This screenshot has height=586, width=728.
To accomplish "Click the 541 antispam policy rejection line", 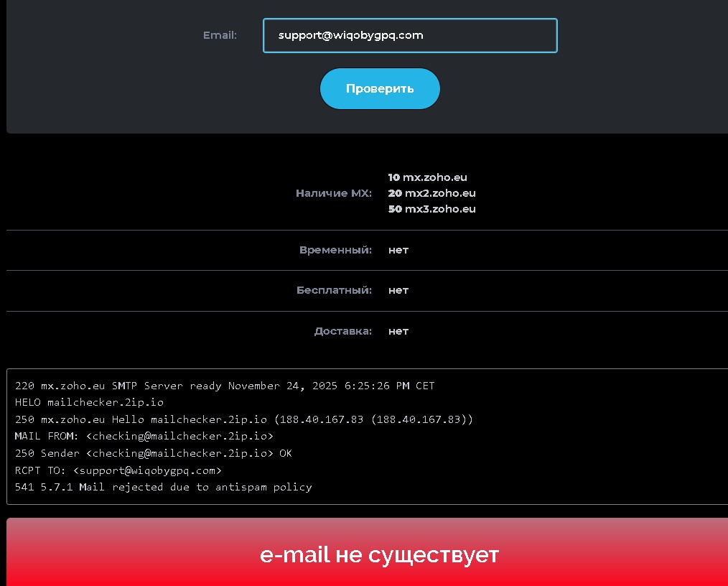I will (162, 487).
